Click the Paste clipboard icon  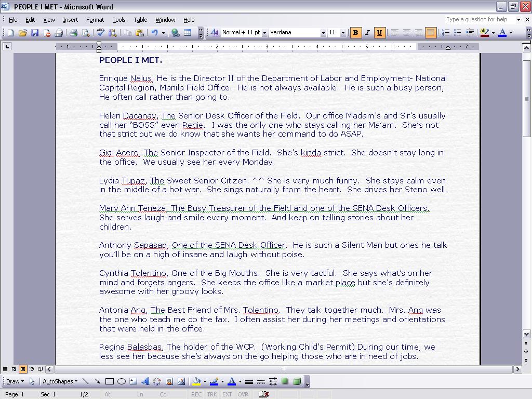coord(139,33)
